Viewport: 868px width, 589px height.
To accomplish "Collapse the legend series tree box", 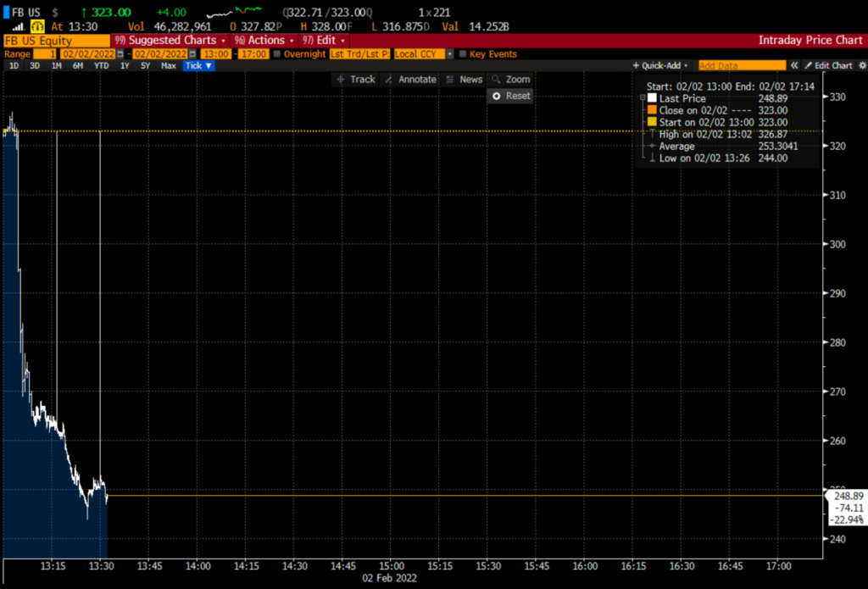I will [641, 99].
